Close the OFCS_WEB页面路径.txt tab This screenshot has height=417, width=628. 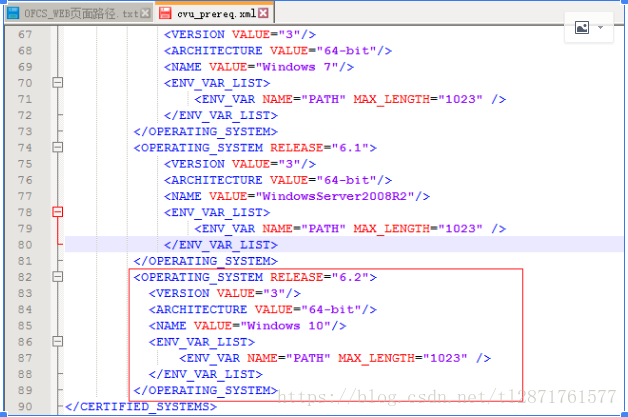[146, 13]
